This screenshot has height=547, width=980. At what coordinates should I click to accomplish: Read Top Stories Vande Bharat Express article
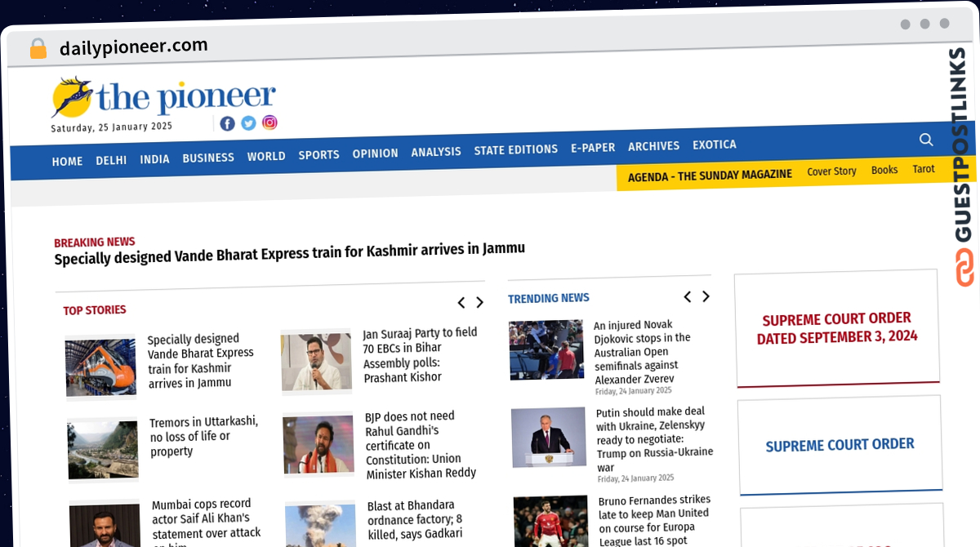pos(201,361)
